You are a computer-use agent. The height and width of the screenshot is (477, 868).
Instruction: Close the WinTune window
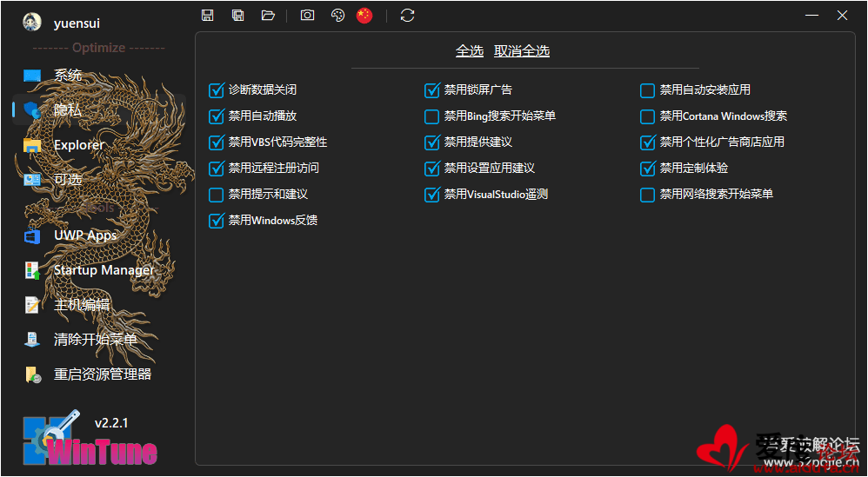click(x=843, y=16)
